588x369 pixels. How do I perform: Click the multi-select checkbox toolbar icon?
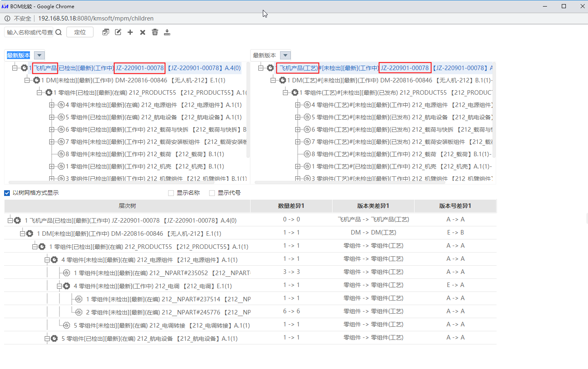coord(106,32)
